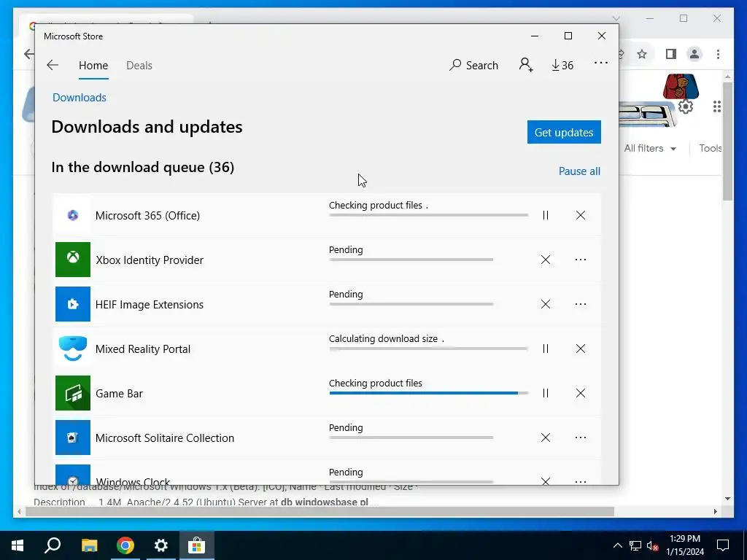The width and height of the screenshot is (747, 560).
Task: Select the Xbox Identity Provider name text
Action: pyautogui.click(x=150, y=260)
